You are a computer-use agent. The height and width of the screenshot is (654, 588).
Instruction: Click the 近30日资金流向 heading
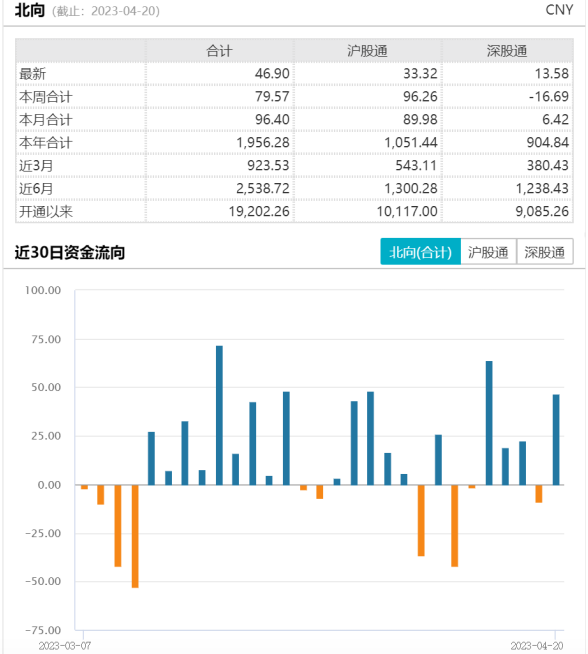point(70,252)
